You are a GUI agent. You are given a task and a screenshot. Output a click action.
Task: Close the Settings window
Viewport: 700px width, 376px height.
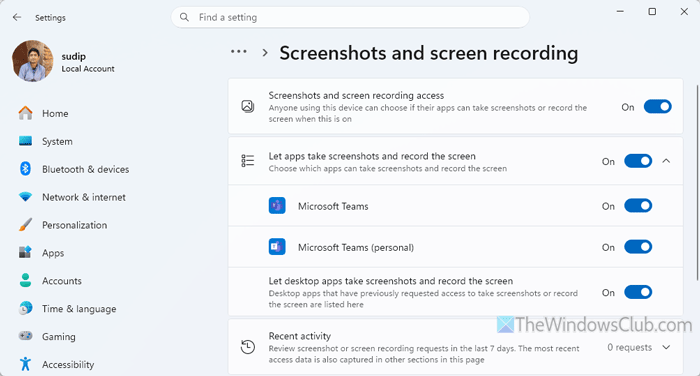[x=684, y=12]
